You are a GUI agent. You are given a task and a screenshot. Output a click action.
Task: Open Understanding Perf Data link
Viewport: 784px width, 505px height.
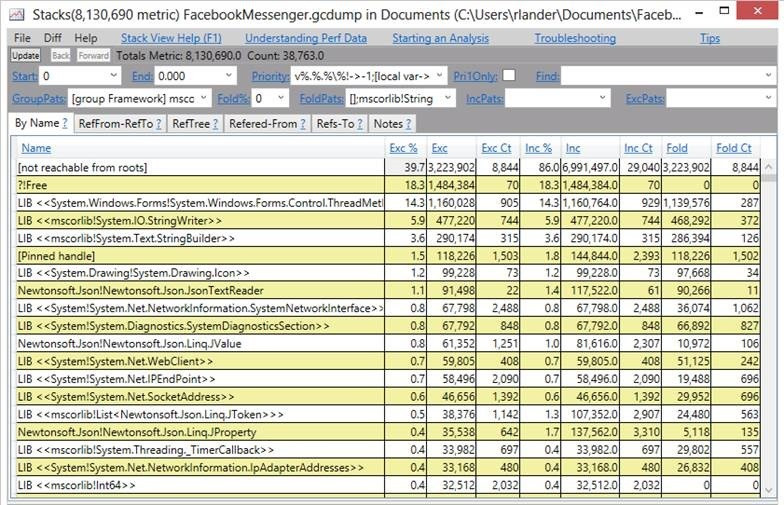click(306, 38)
